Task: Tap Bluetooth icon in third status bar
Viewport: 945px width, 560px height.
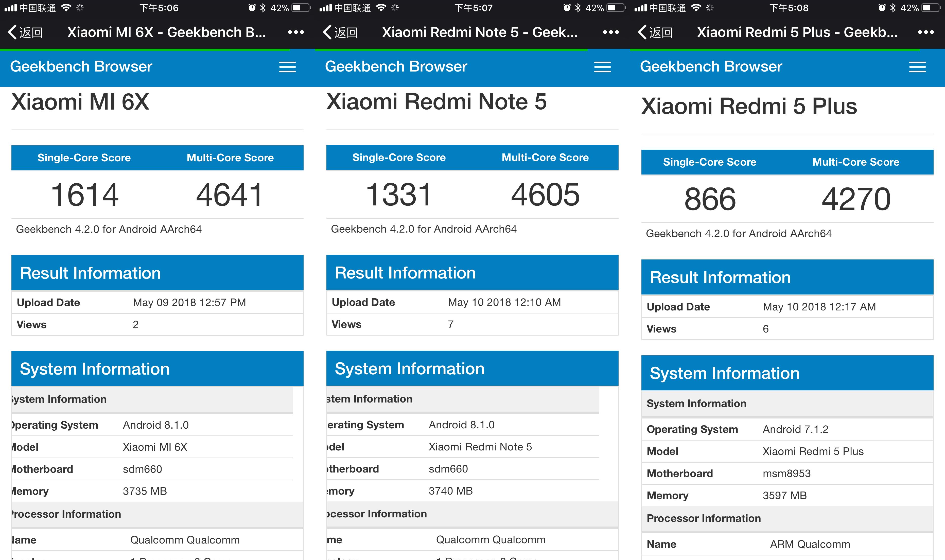Action: pyautogui.click(x=892, y=8)
